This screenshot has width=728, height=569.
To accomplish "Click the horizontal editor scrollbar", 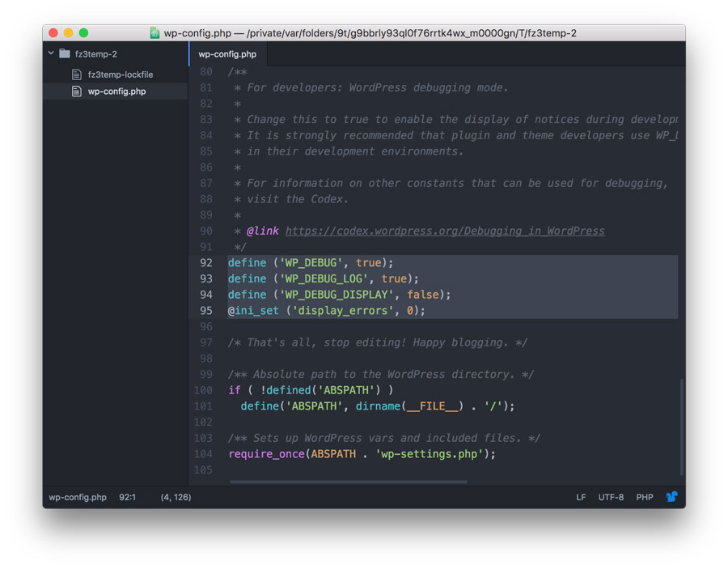I will point(348,482).
